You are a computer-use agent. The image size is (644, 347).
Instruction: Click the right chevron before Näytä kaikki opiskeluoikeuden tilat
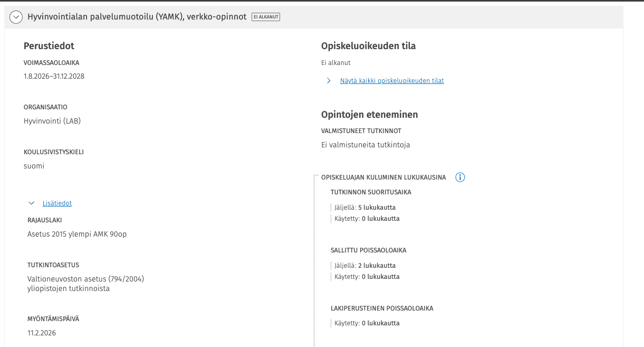point(329,81)
